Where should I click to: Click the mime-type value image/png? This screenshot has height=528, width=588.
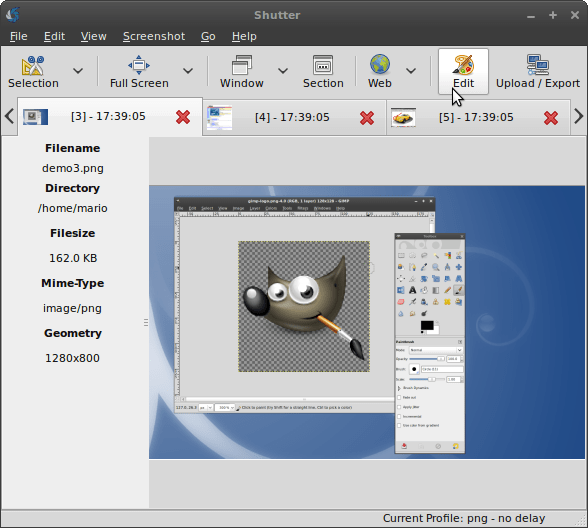[x=72, y=308]
